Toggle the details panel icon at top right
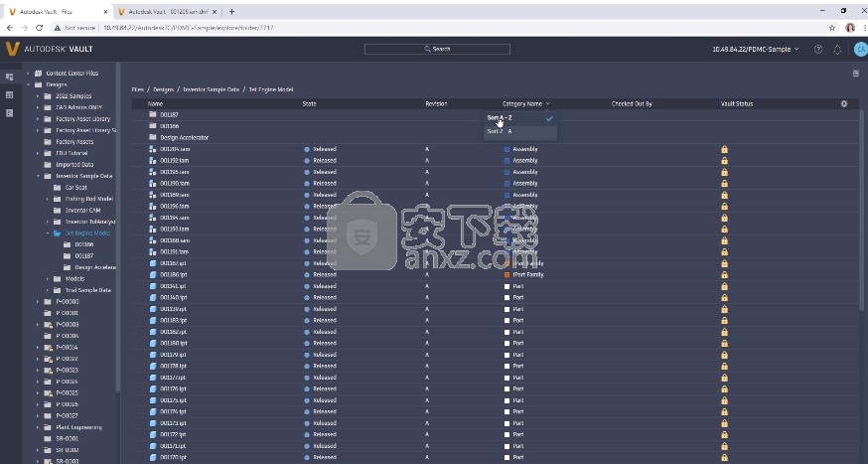 pos(855,74)
